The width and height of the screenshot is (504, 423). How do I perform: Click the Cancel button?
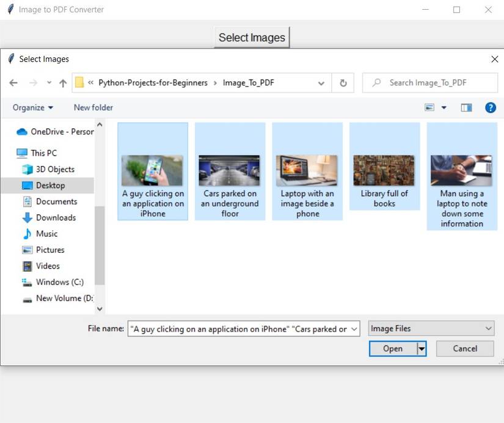[464, 349]
